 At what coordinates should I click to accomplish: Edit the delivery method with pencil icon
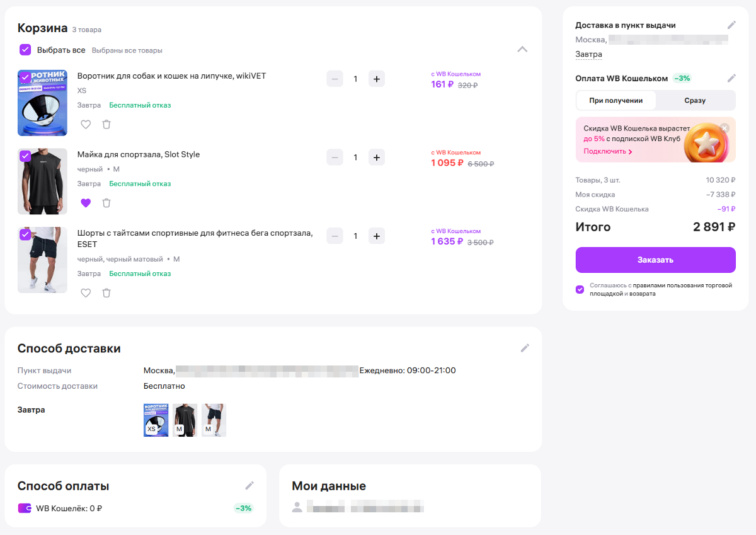(525, 348)
